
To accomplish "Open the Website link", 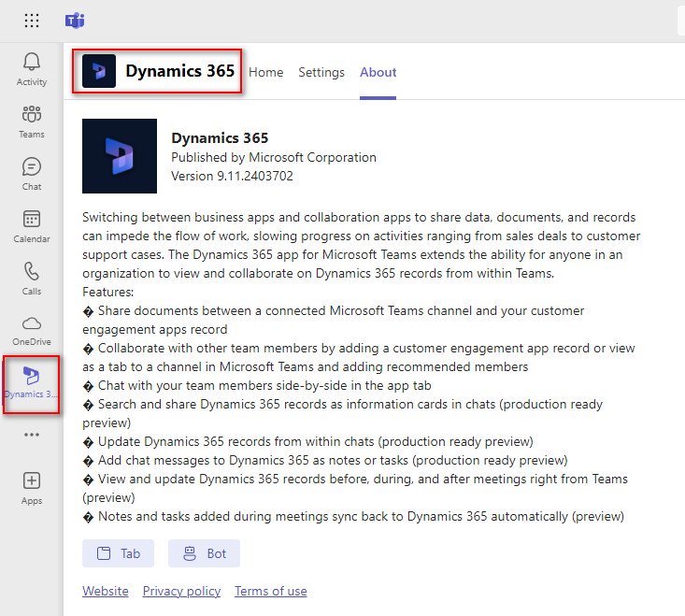I will [x=106, y=591].
